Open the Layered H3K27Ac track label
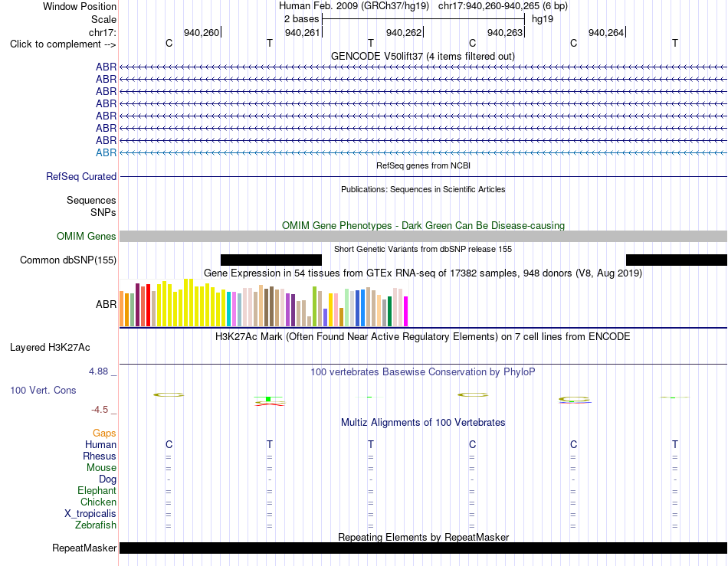Screen dimensions: 728x566 (x=50, y=348)
